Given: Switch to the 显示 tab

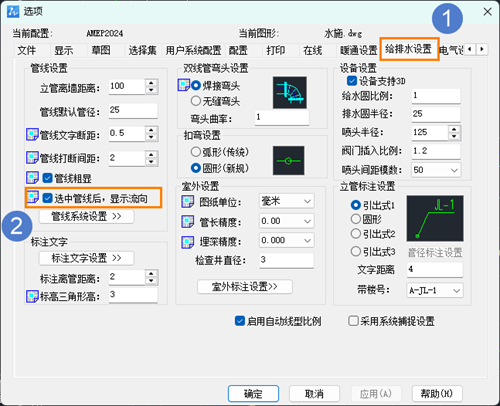Looking at the screenshot, I should [64, 50].
